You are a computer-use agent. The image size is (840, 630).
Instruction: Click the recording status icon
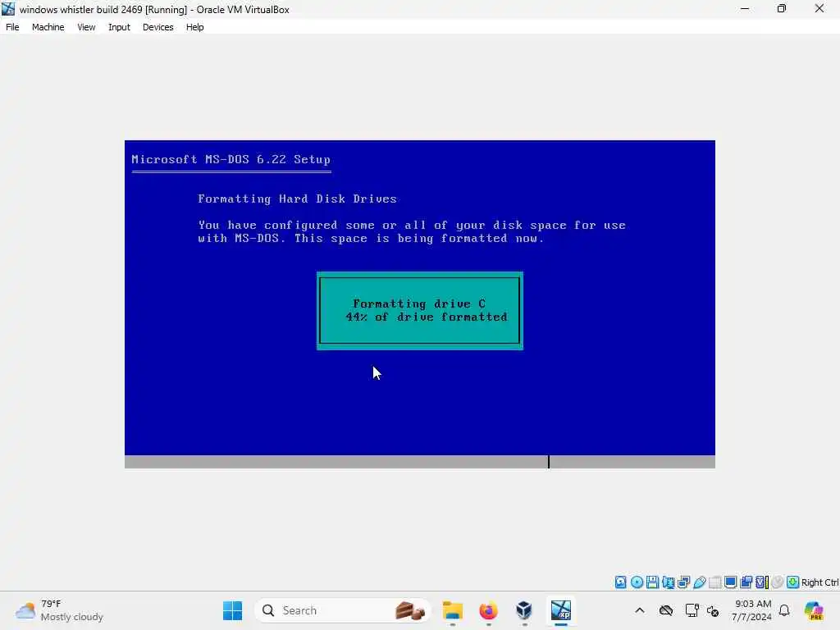(746, 582)
